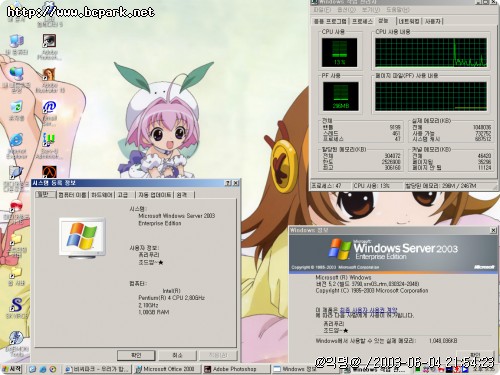Select the 자동 업데이트 tab in System Properties
The height and width of the screenshot is (375, 500).
pos(155,195)
